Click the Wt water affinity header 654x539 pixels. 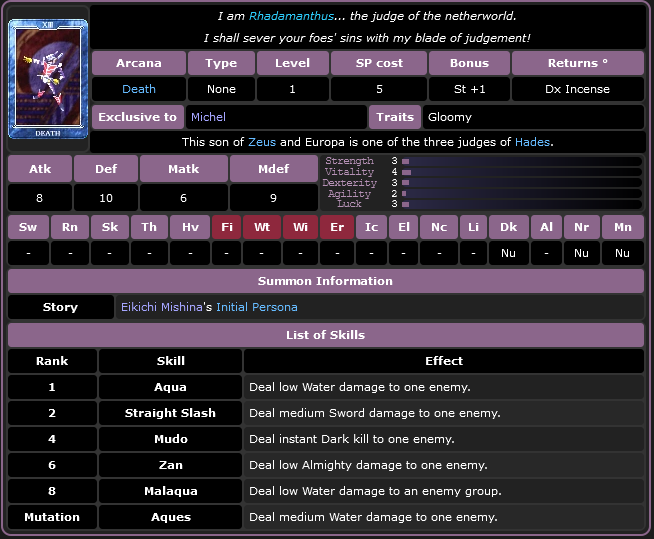point(262,227)
